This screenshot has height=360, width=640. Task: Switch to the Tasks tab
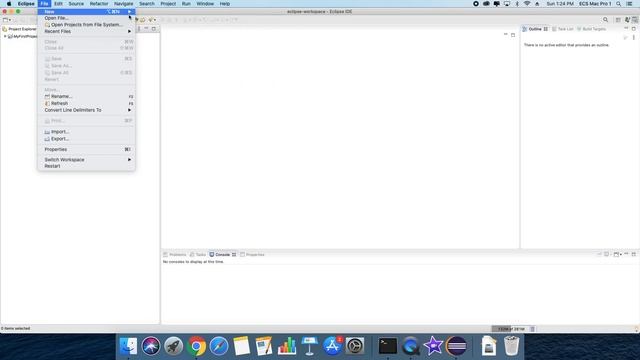click(x=198, y=255)
